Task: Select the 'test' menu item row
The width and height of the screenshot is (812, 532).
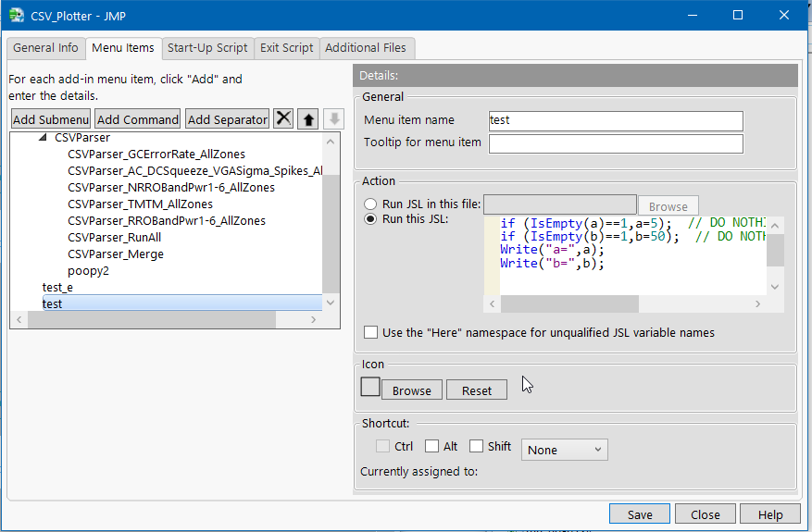Action: [x=181, y=303]
